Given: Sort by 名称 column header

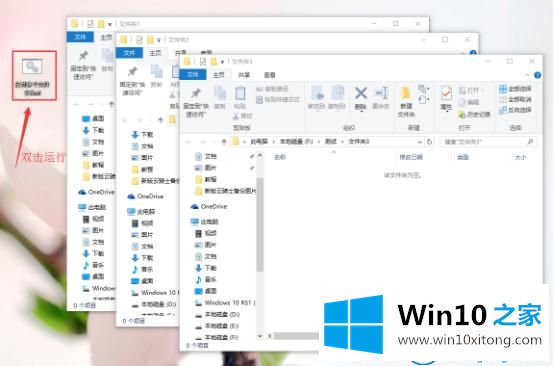Looking at the screenshot, I should [x=280, y=157].
